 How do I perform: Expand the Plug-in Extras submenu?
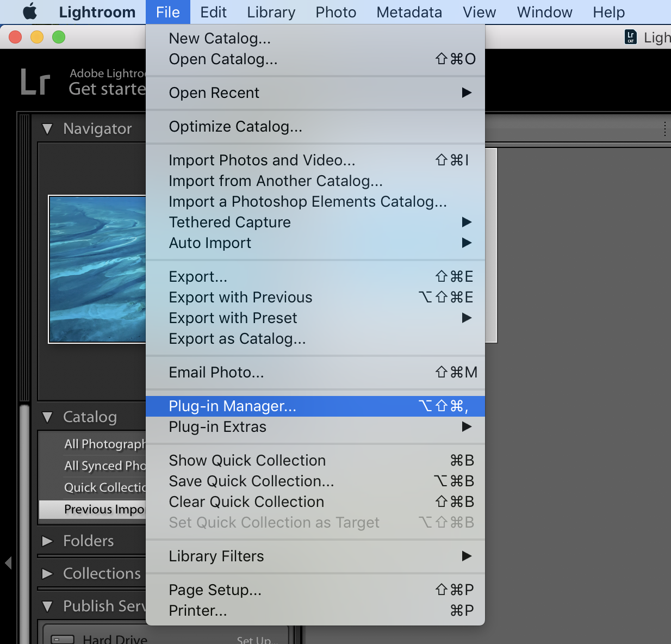[x=315, y=427]
